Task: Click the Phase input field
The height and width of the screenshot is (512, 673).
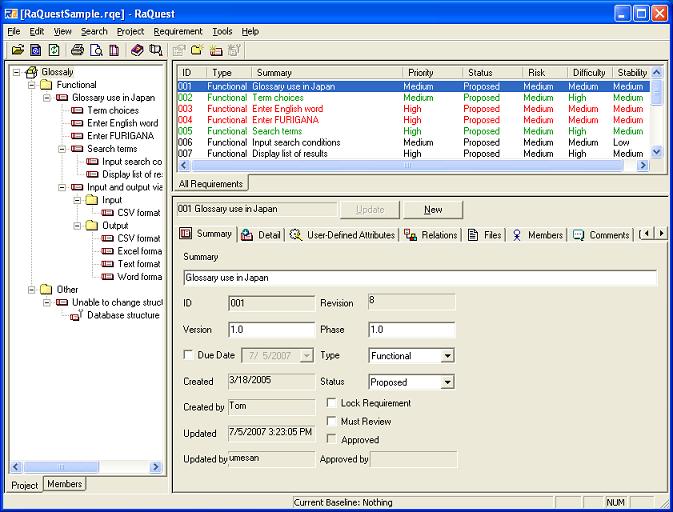Action: coord(411,330)
